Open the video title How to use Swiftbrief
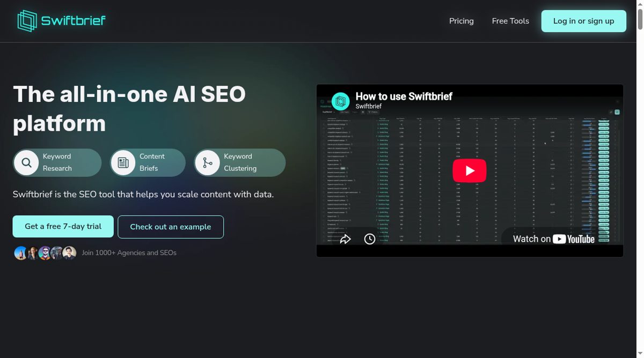Viewport: 644px width, 358px height. tap(404, 96)
